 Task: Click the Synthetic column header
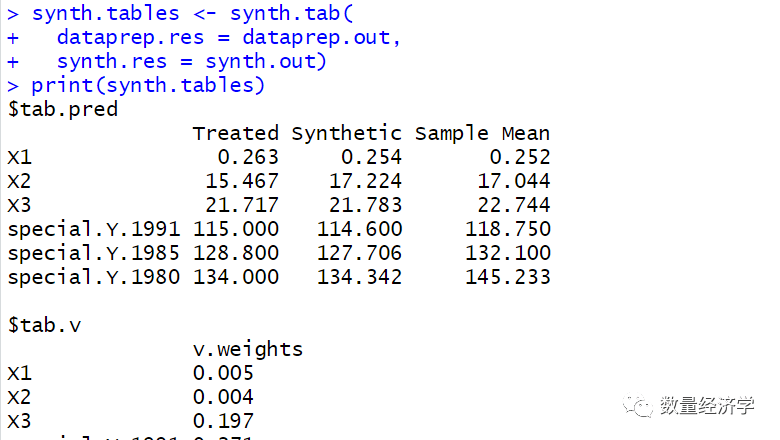(347, 133)
